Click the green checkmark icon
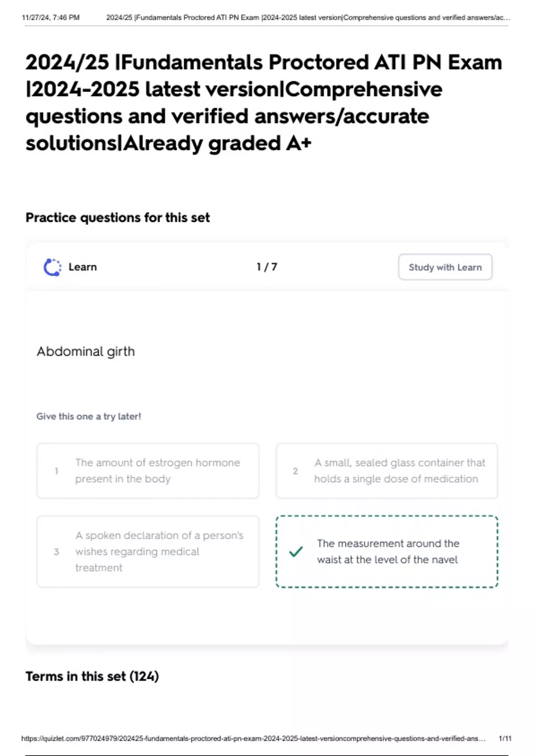Image resolution: width=534 pixels, height=756 pixels. (296, 551)
